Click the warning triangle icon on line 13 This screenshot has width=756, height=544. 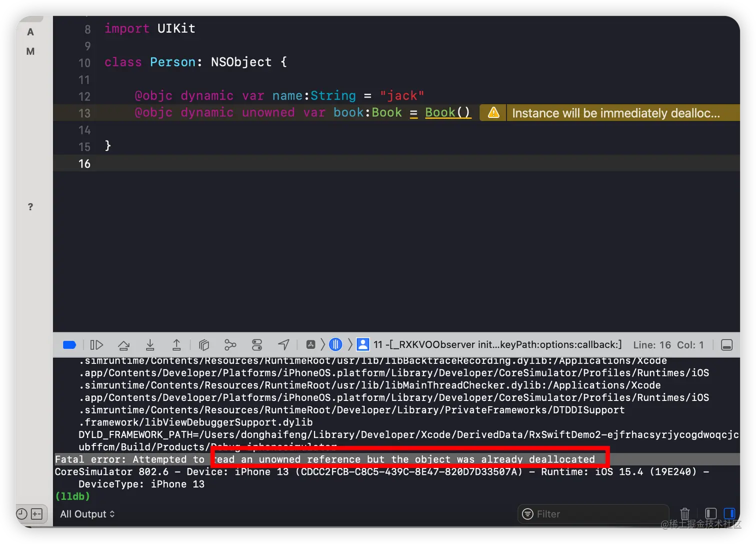(x=493, y=112)
